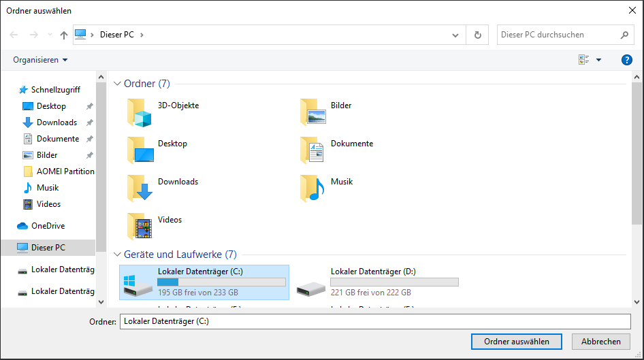Click Dieser PC breadcrumb in address bar
Viewport: 644px width, 360px height.
117,35
